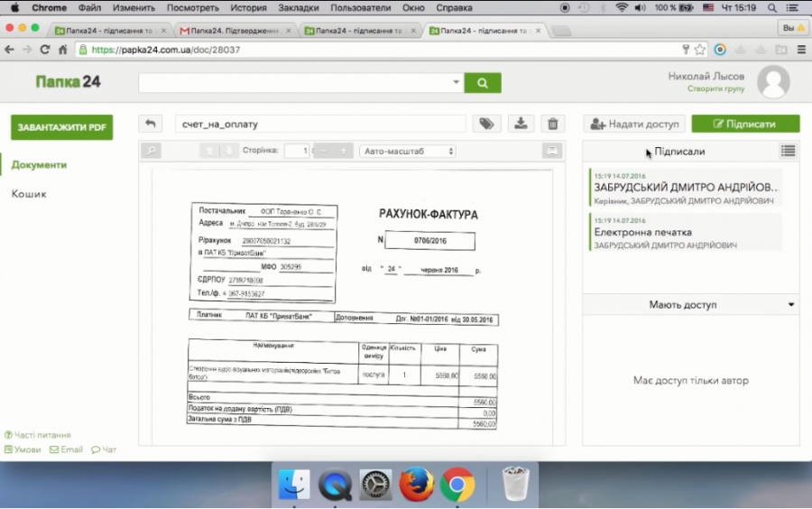Image resolution: width=812 pixels, height=509 pixels.
Task: Click the ЗАВАНТАЖИТИ PDF button
Action: tap(61, 127)
